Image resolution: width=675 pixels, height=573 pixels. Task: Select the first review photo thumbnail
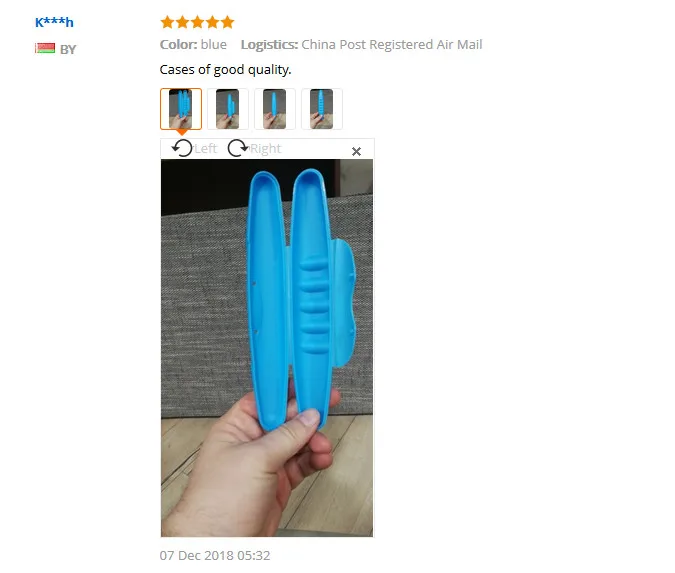coord(181,109)
